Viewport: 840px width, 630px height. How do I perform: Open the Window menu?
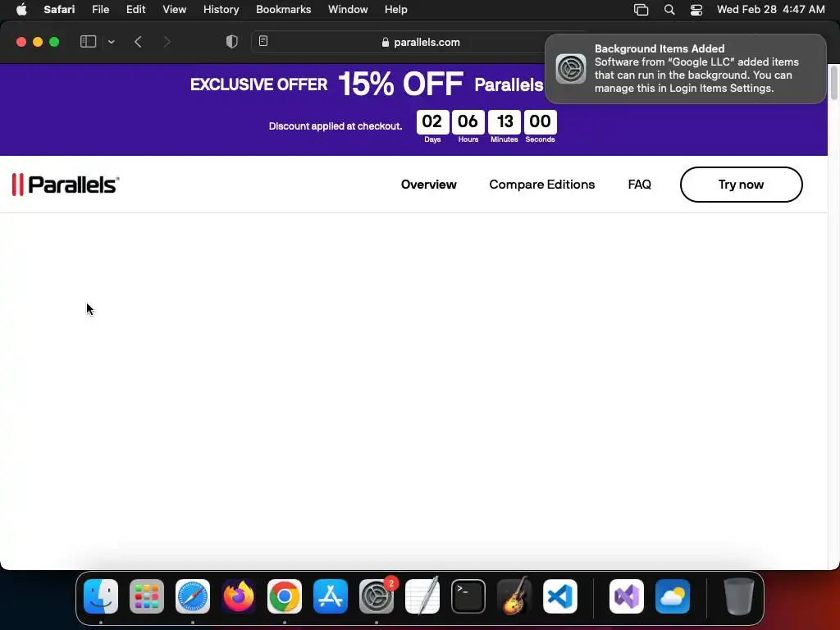[348, 9]
